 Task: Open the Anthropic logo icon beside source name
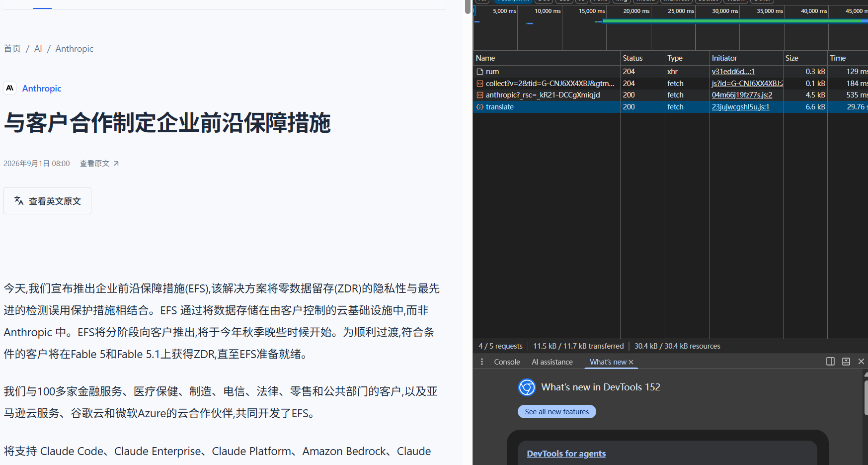click(10, 88)
